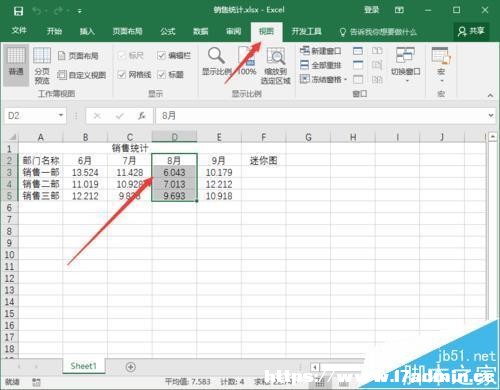
Task: Click the enter checkmark icon in the formula bar
Action: click(120, 116)
